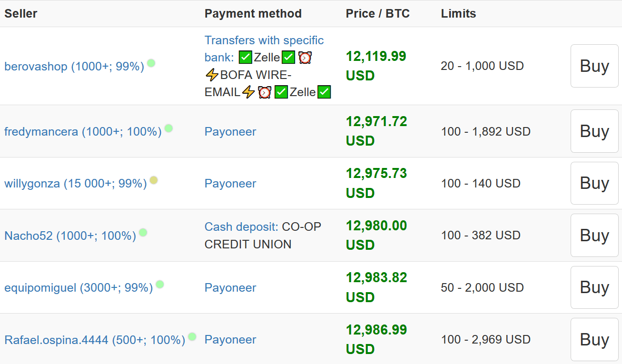Click Rafael.ospina.4444's green status dot
Image resolution: width=622 pixels, height=364 pixels.
[x=192, y=336]
